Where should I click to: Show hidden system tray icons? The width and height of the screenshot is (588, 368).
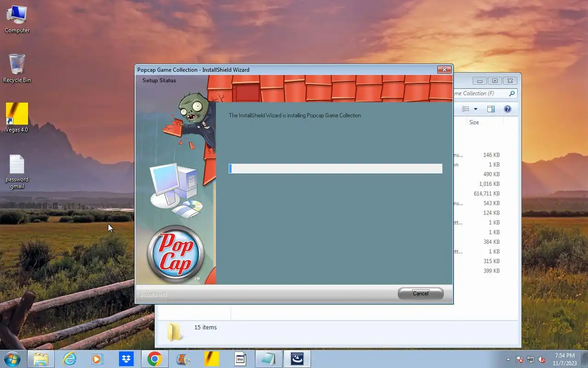click(508, 359)
